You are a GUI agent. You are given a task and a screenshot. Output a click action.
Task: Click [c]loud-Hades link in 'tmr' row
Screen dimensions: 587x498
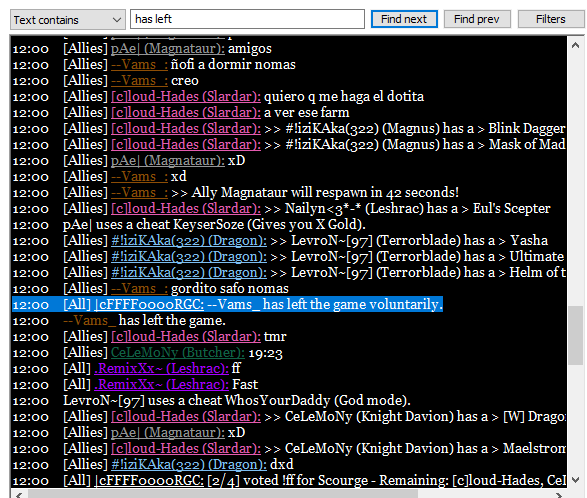[x=186, y=337]
